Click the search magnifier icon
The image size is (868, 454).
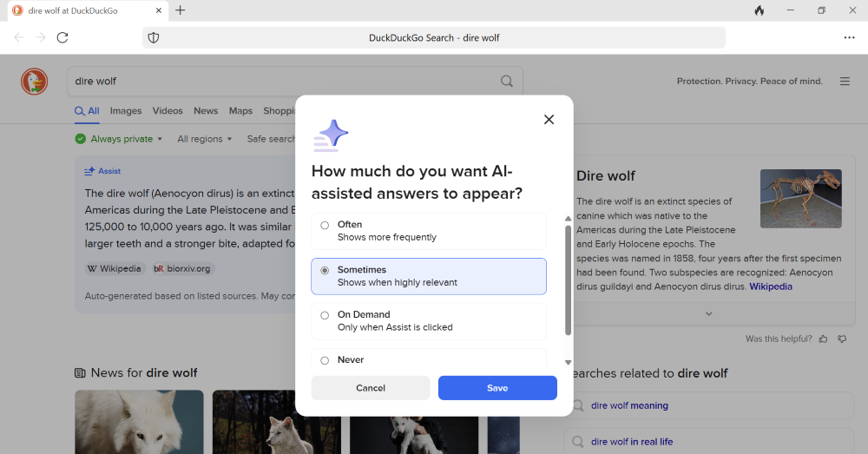click(507, 82)
